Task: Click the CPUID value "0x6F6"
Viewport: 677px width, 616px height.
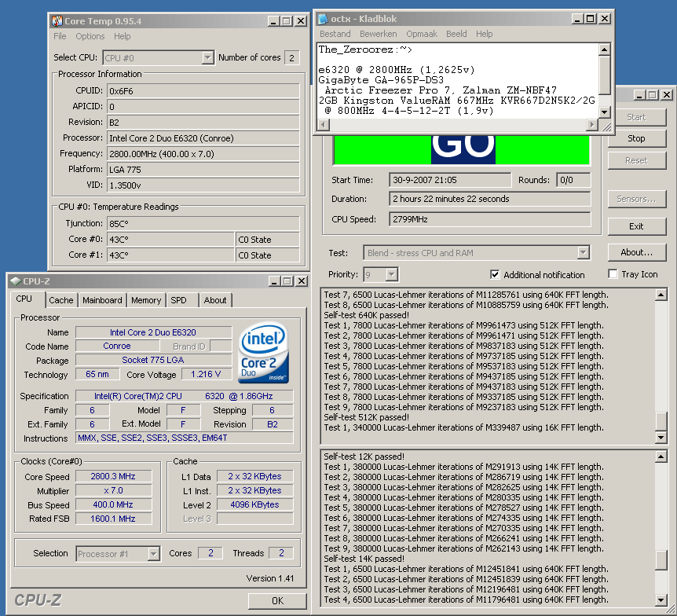Action: pos(203,91)
